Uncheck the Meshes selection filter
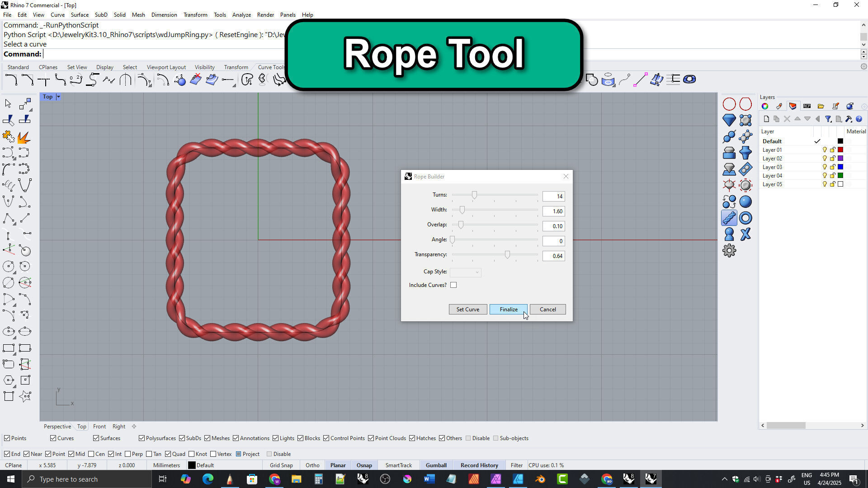 pyautogui.click(x=208, y=438)
